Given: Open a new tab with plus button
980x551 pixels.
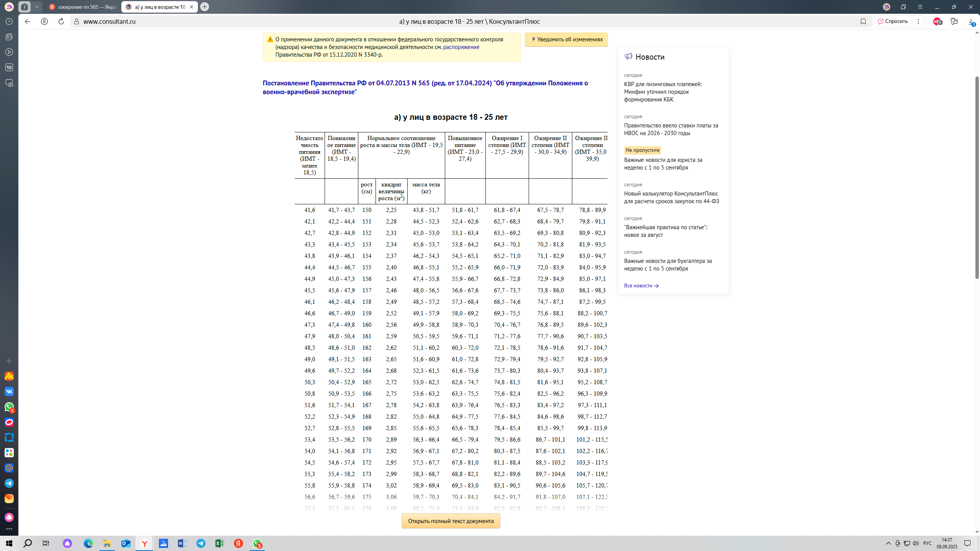Looking at the screenshot, I should (205, 7).
